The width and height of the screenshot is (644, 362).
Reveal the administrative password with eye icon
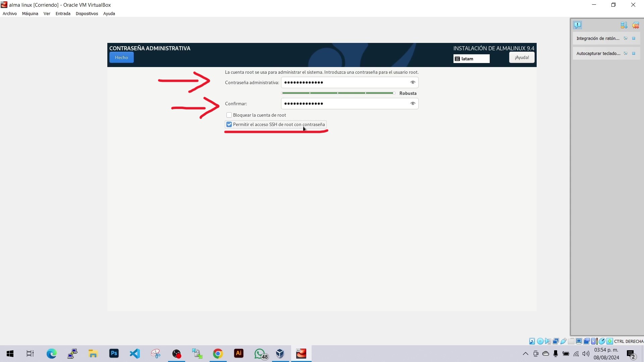coord(413,82)
